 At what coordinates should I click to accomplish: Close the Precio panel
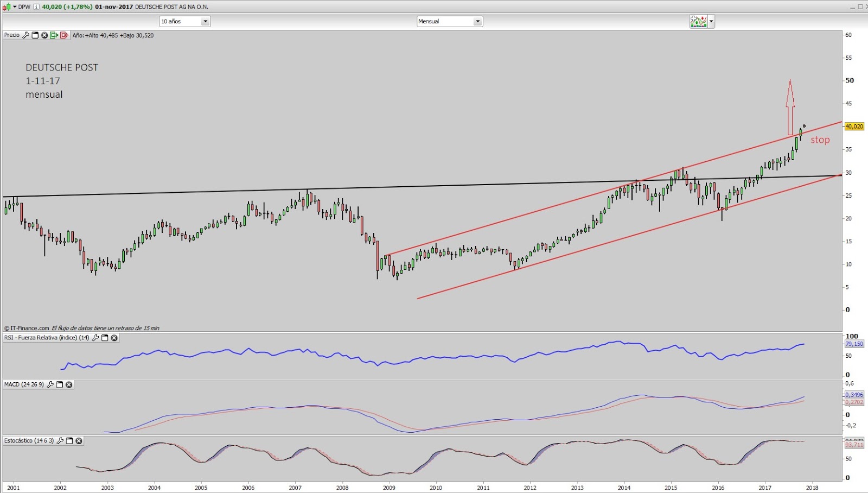(44, 35)
